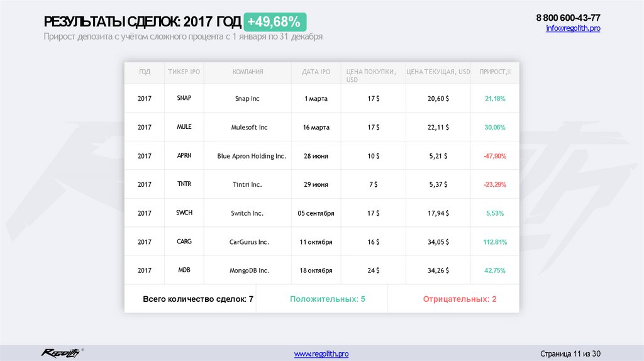Select the 1 марта IPO date

(316, 99)
